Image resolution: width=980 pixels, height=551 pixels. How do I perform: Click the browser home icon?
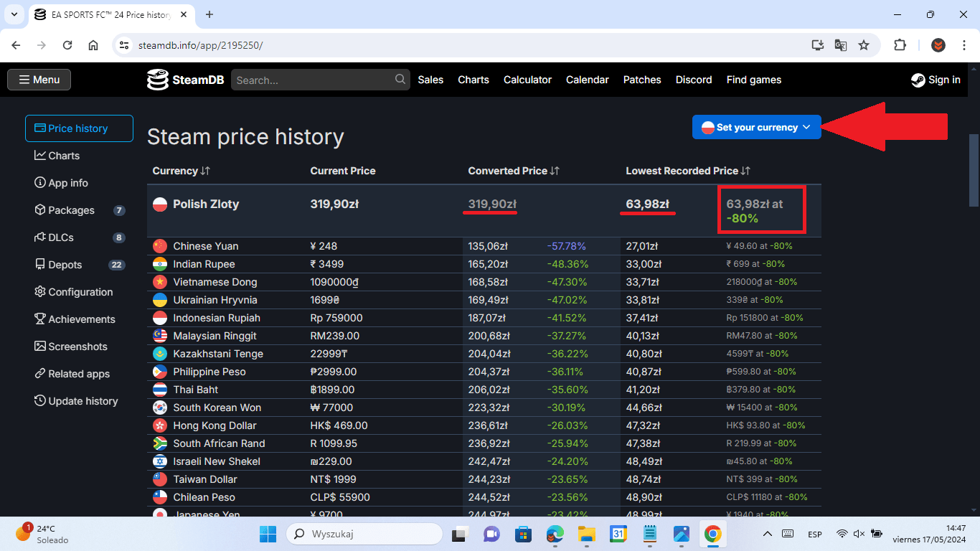pyautogui.click(x=93, y=45)
